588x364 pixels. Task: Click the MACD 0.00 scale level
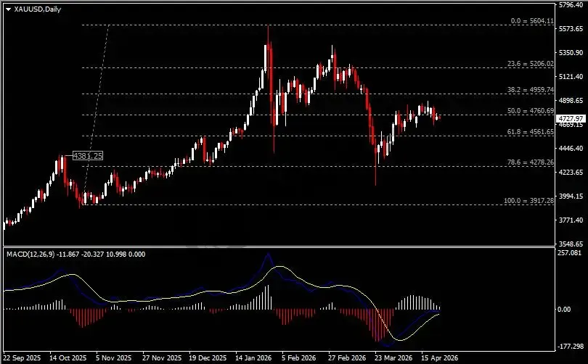(564, 310)
